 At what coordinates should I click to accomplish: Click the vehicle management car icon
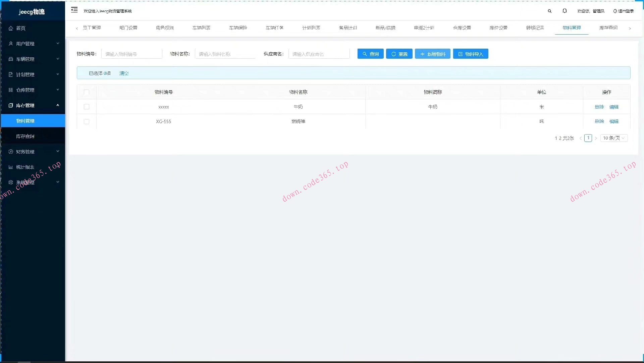(x=11, y=59)
